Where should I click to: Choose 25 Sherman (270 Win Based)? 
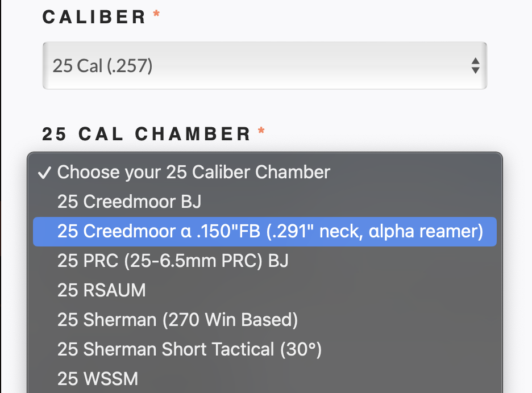(x=177, y=320)
